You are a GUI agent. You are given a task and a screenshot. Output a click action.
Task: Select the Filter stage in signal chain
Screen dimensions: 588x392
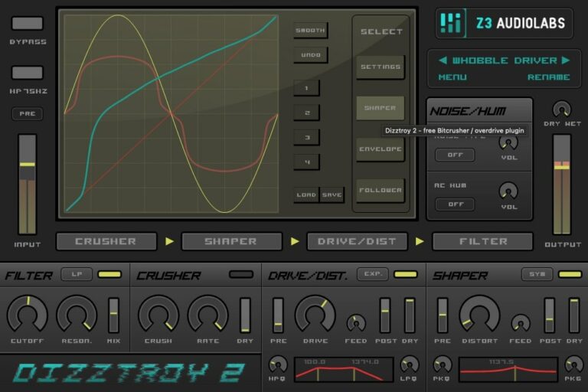[x=482, y=241]
